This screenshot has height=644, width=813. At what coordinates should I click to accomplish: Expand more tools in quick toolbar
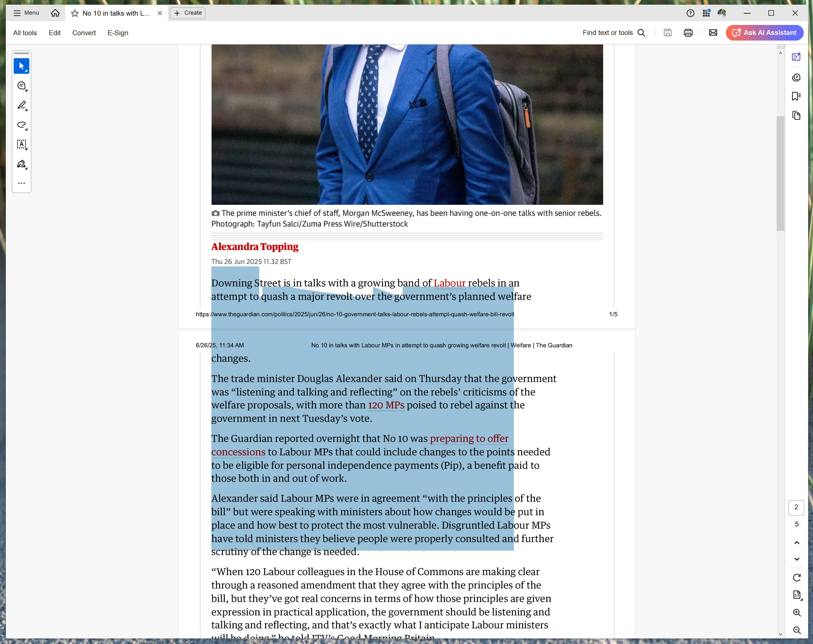click(22, 183)
